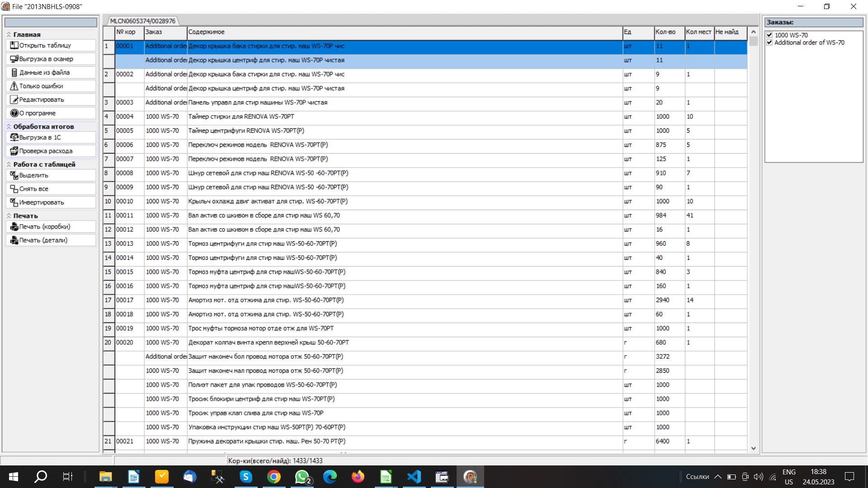Screen dimensions: 868x488
Task: Click the Редактировать pencil icon
Action: point(14,99)
